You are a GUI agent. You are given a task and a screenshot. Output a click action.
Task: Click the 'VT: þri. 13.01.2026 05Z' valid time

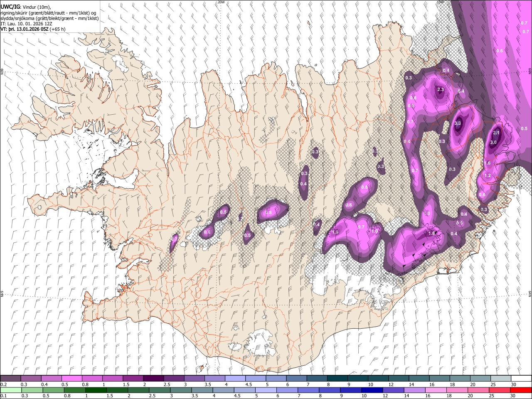[24, 29]
